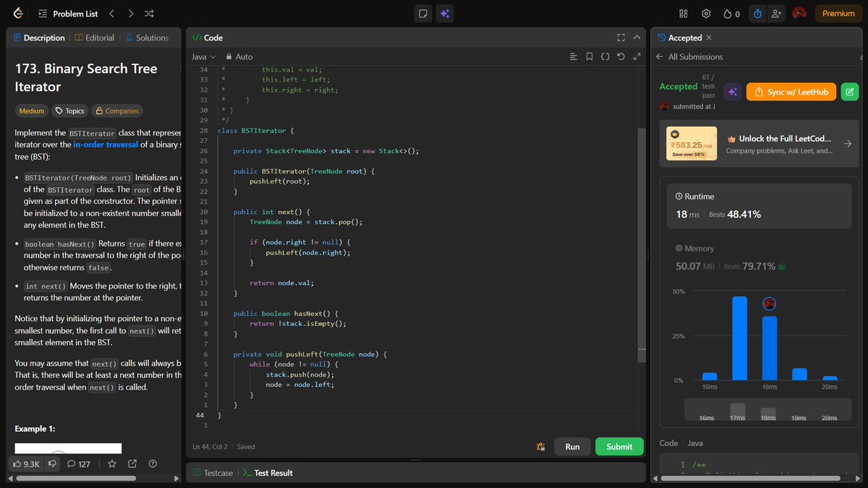Screen dimensions: 868x488
Task: Click the 17ms thumbnail in the runtime distribution
Action: click(738, 411)
